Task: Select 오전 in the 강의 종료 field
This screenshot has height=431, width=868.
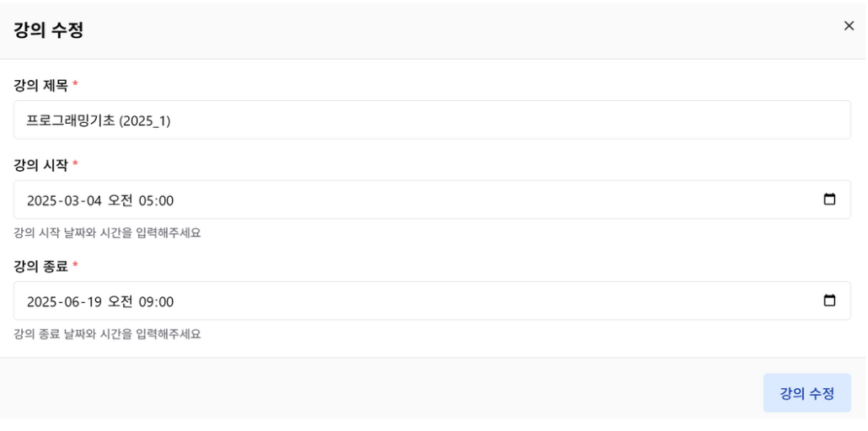Action: (121, 301)
